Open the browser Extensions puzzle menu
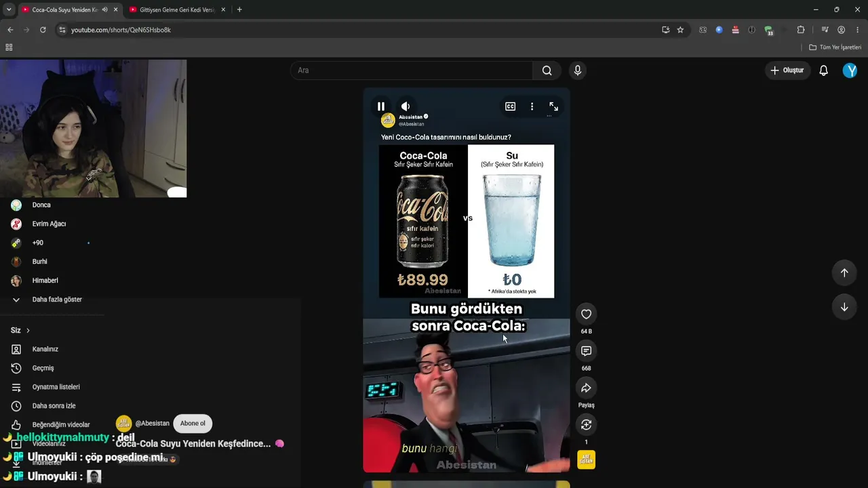 coord(801,30)
